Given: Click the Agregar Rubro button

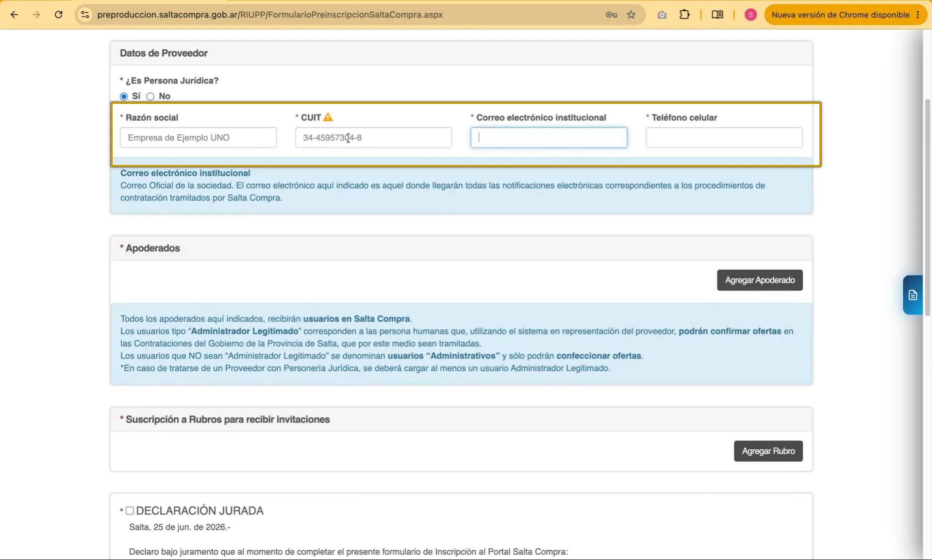Looking at the screenshot, I should coord(768,451).
